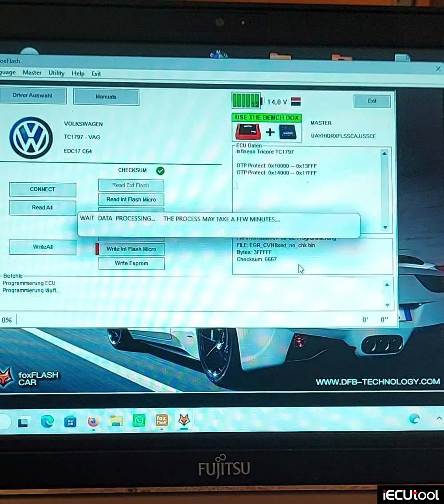The height and width of the screenshot is (504, 444).
Task: Click the TC1797 - VAG label
Action: click(x=82, y=137)
